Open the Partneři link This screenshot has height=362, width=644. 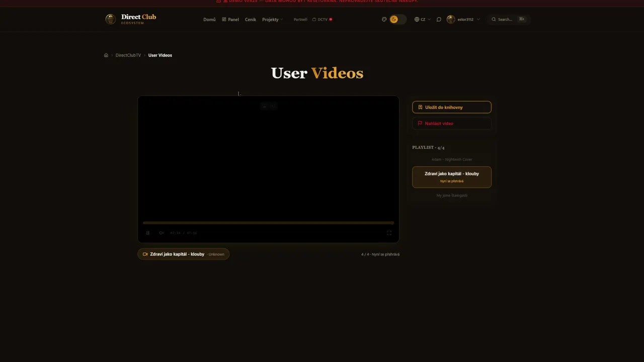[300, 20]
